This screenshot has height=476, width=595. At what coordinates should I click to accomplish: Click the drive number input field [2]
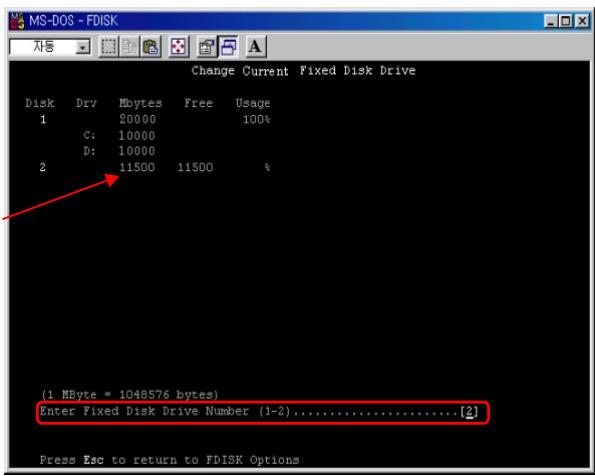pos(469,411)
